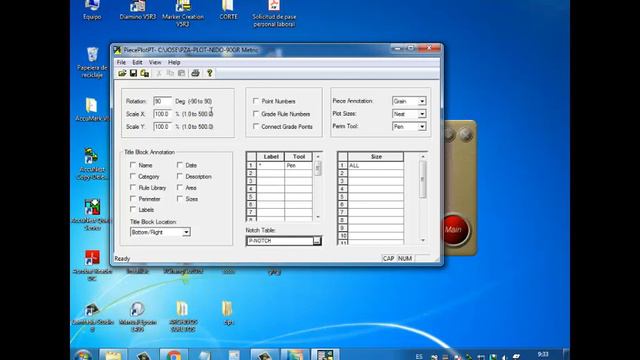Image resolution: width=640 pixels, height=360 pixels.
Task: Click the Notch Table browse button
Action: click(x=317, y=241)
